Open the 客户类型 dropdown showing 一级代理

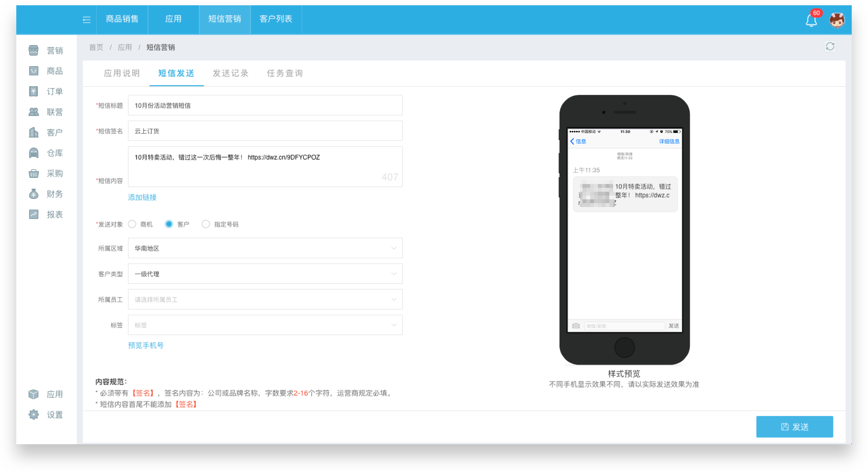(265, 274)
